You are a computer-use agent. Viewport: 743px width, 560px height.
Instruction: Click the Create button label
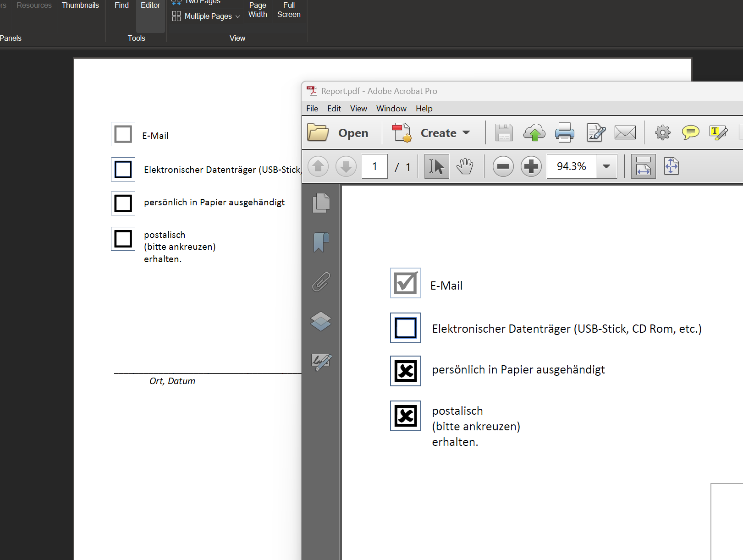(439, 133)
